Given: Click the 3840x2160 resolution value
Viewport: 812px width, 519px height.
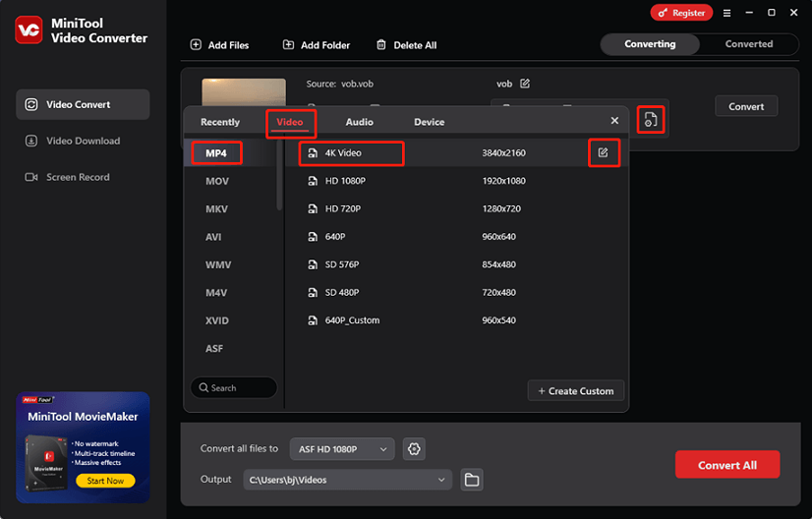Looking at the screenshot, I should [503, 152].
